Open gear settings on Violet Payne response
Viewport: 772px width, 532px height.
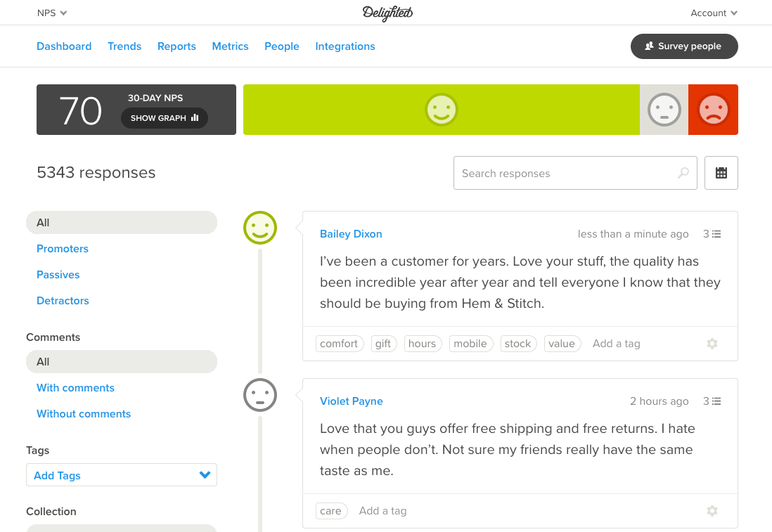point(712,511)
